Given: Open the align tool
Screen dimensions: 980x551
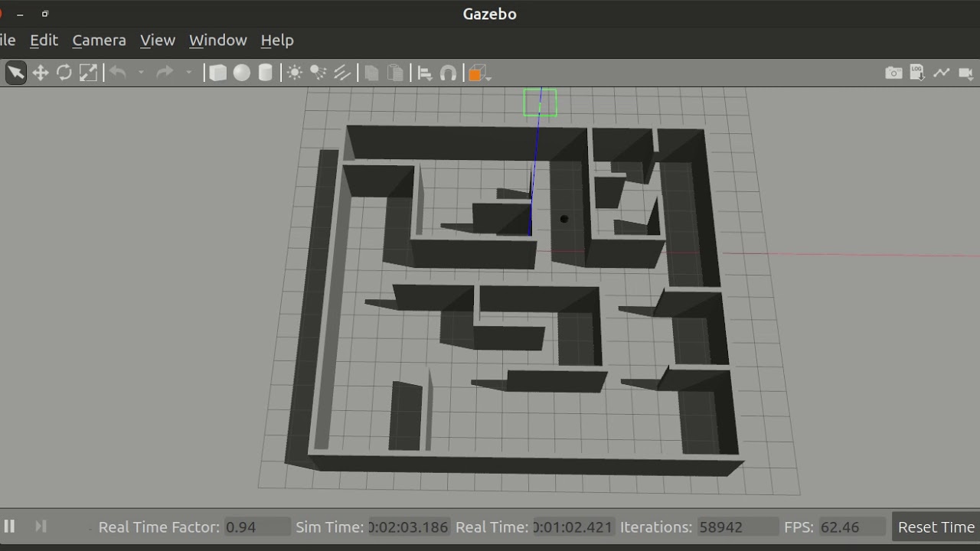Looking at the screenshot, I should (x=424, y=73).
